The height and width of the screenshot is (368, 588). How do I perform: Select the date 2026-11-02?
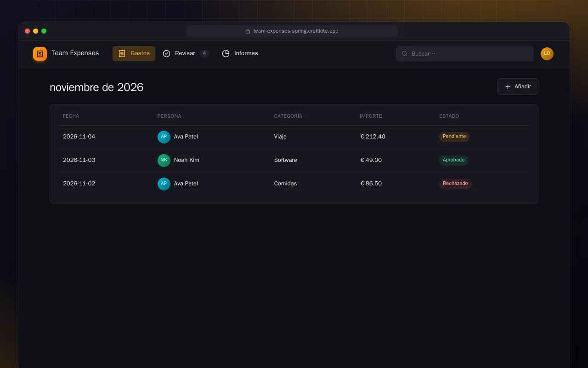[x=79, y=184]
